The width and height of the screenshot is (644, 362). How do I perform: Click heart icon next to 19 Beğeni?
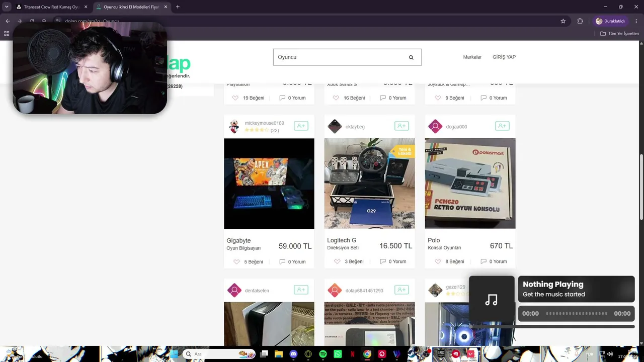(x=235, y=98)
